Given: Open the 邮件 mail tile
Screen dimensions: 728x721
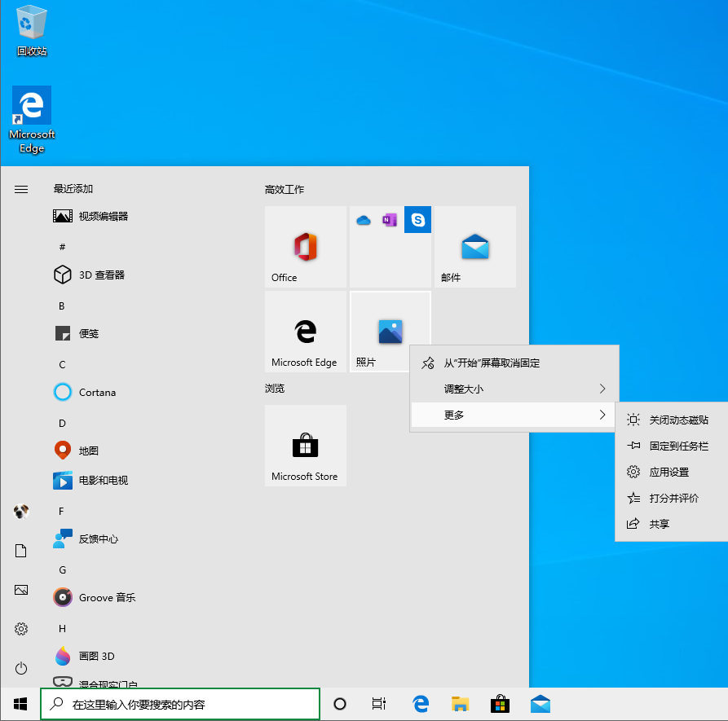Looking at the screenshot, I should (x=475, y=247).
